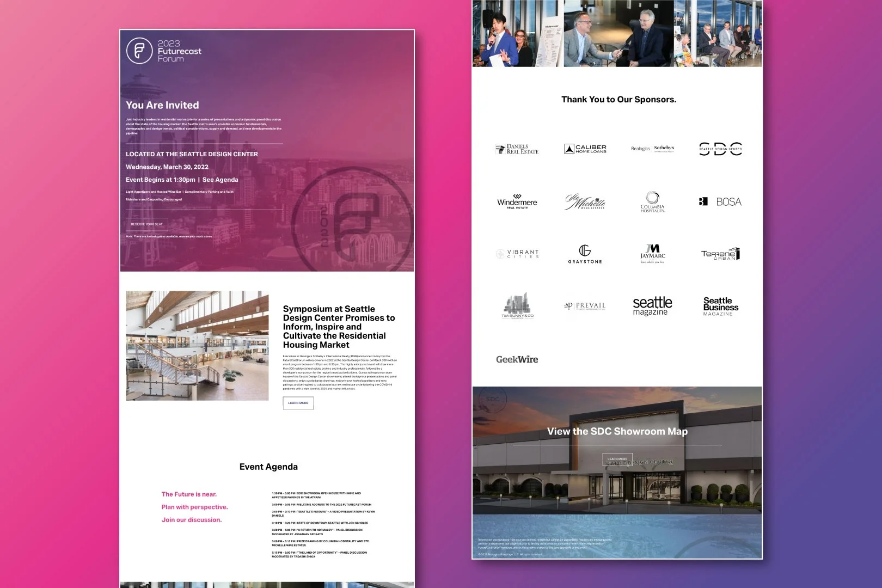Image resolution: width=882 pixels, height=588 pixels.
Task: Click the Reserve Your Seat button
Action: click(x=147, y=224)
